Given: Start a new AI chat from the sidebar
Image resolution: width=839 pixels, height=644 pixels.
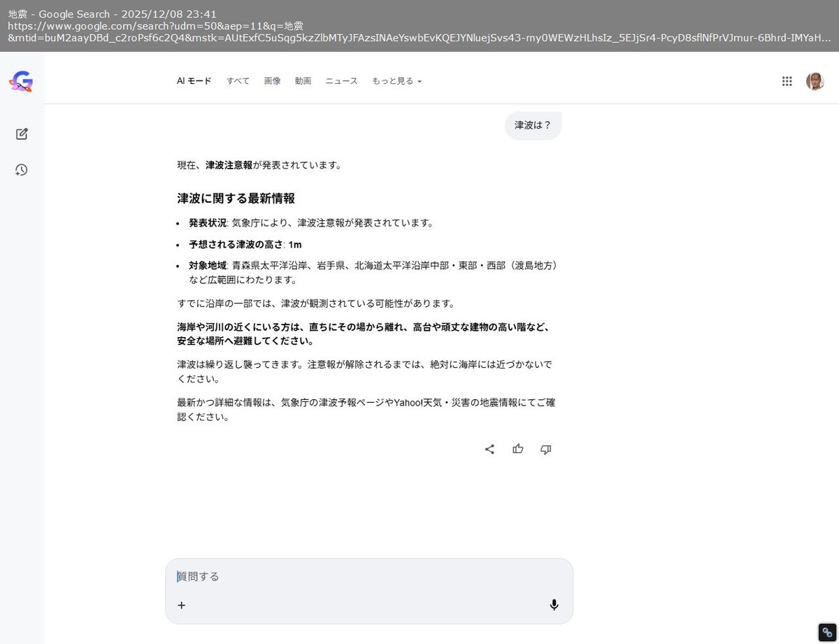Looking at the screenshot, I should click(22, 134).
